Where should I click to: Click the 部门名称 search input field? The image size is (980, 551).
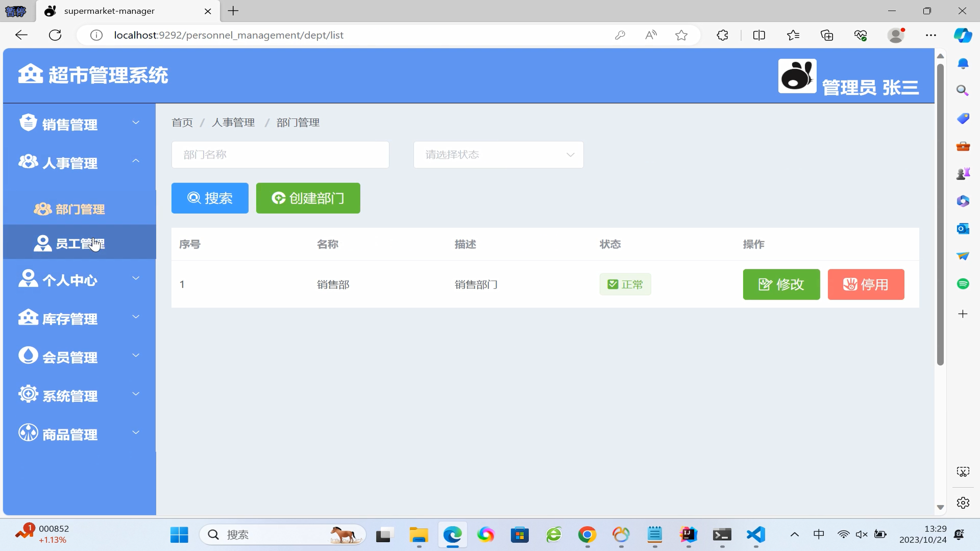280,155
